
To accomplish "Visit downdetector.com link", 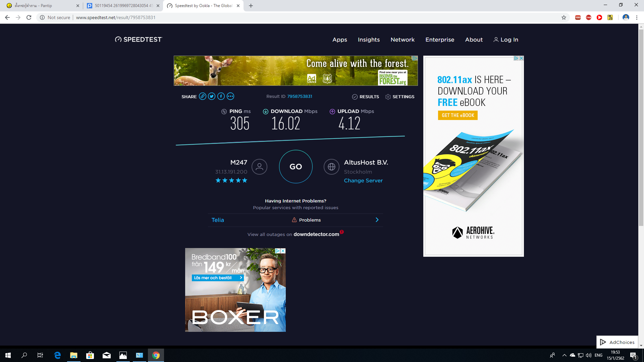I will click(x=316, y=234).
